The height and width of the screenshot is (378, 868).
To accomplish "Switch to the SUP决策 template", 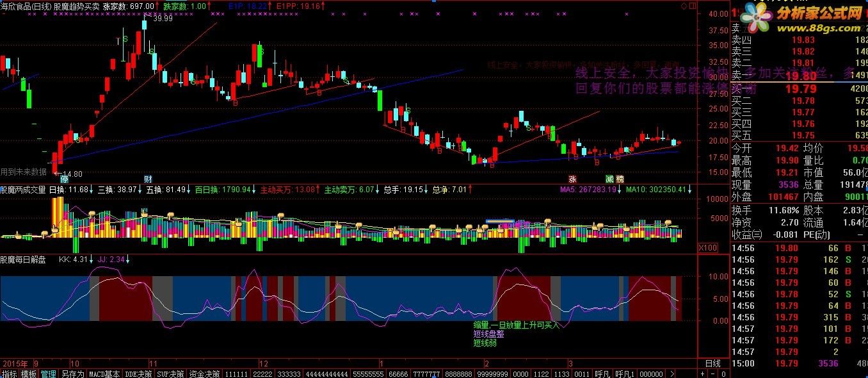I will tap(170, 374).
